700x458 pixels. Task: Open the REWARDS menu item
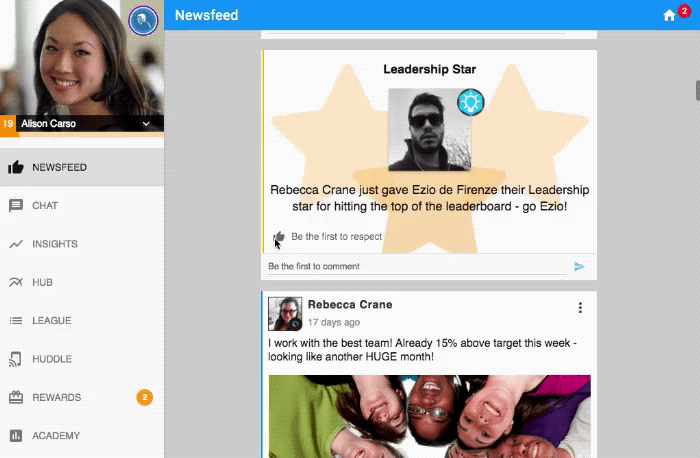(57, 397)
